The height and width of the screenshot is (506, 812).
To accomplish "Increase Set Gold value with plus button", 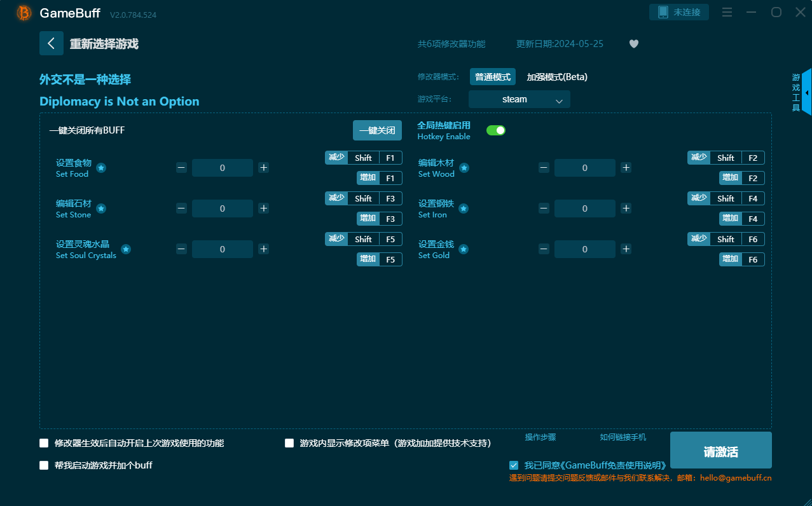I will click(626, 249).
